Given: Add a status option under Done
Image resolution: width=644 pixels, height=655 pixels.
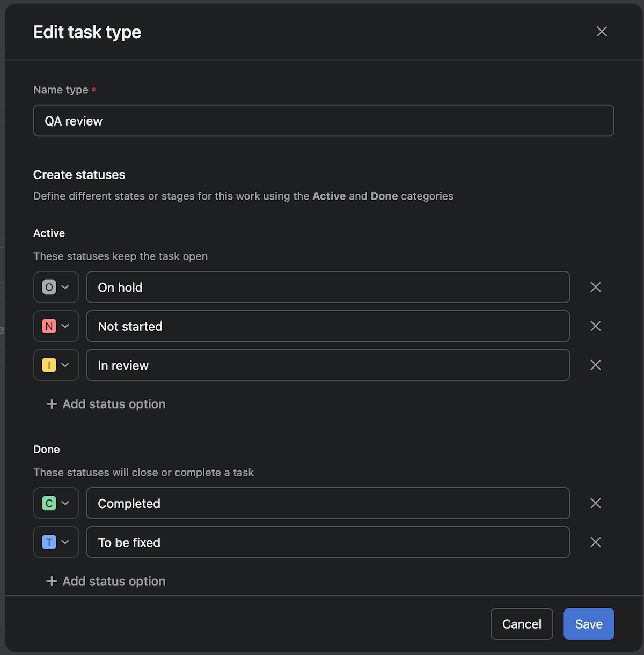Looking at the screenshot, I should click(x=105, y=581).
